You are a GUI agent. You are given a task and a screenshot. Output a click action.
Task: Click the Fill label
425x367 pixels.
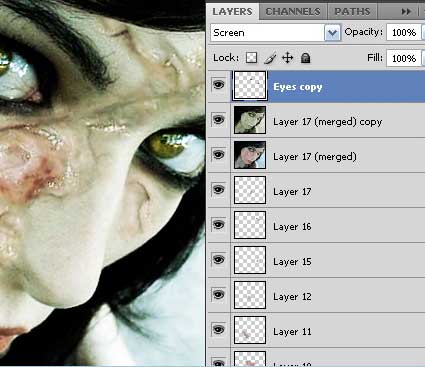point(375,58)
